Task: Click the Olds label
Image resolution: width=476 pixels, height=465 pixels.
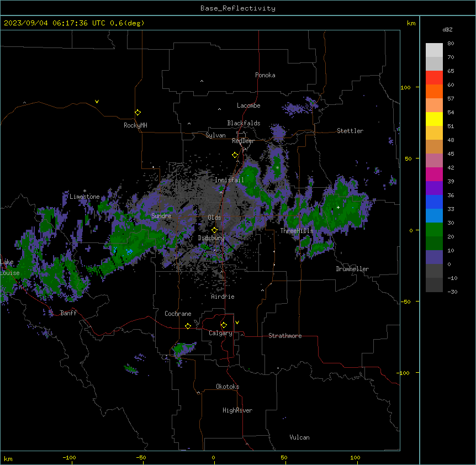Action: 214,218
